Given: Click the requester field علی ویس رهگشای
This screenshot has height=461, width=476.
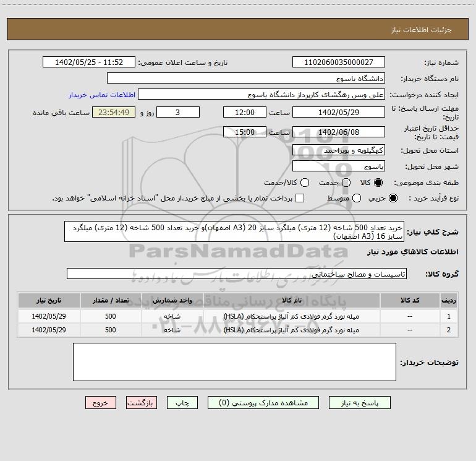Looking at the screenshot, I should coord(261,94).
